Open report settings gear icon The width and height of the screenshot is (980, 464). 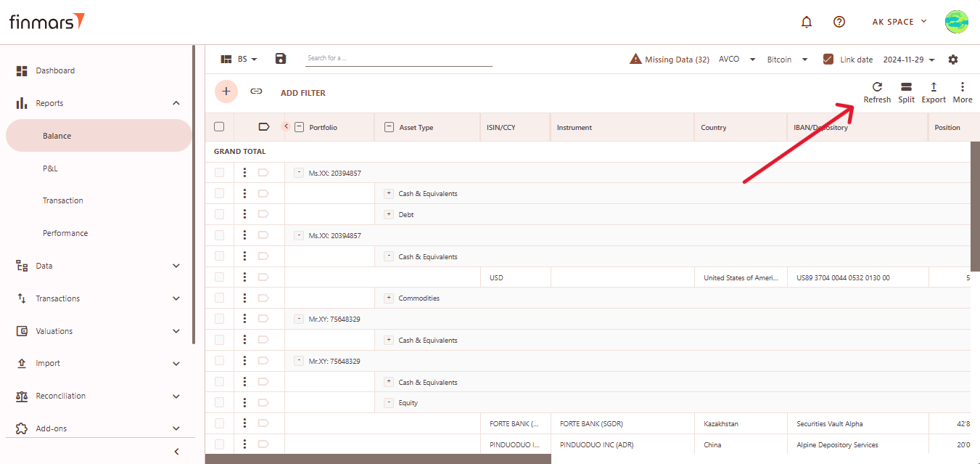point(953,60)
